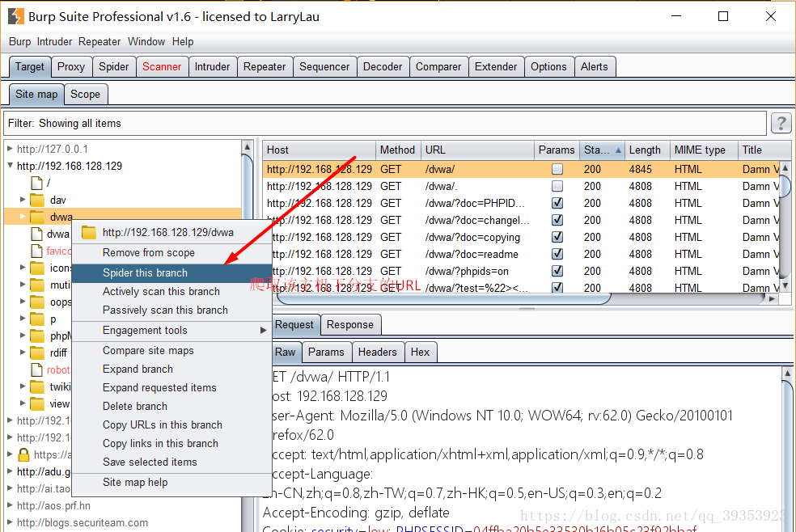Click the muti folder icon
796x532 pixels.
[37, 285]
